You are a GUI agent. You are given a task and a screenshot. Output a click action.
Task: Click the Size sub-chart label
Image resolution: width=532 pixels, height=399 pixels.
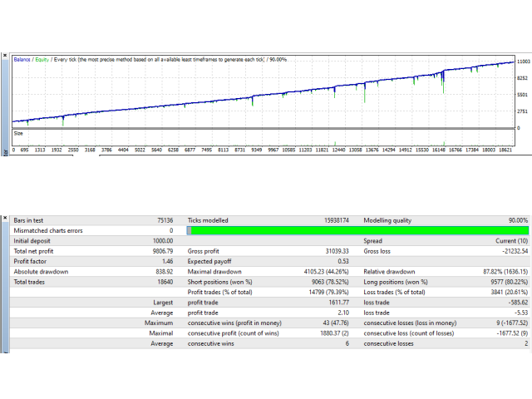coord(18,133)
